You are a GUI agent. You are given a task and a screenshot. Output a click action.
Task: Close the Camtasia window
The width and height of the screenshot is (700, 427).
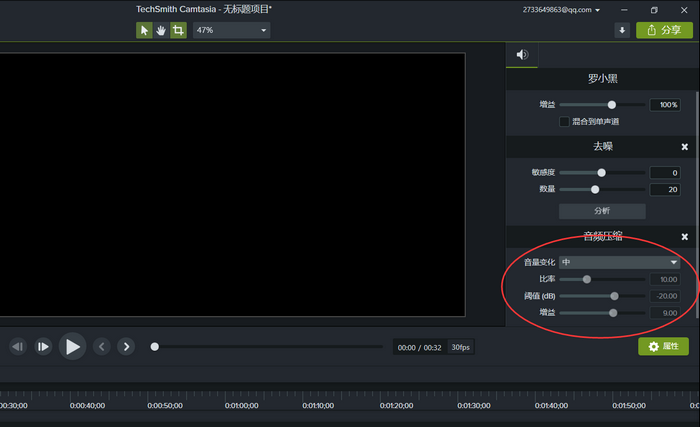click(684, 10)
